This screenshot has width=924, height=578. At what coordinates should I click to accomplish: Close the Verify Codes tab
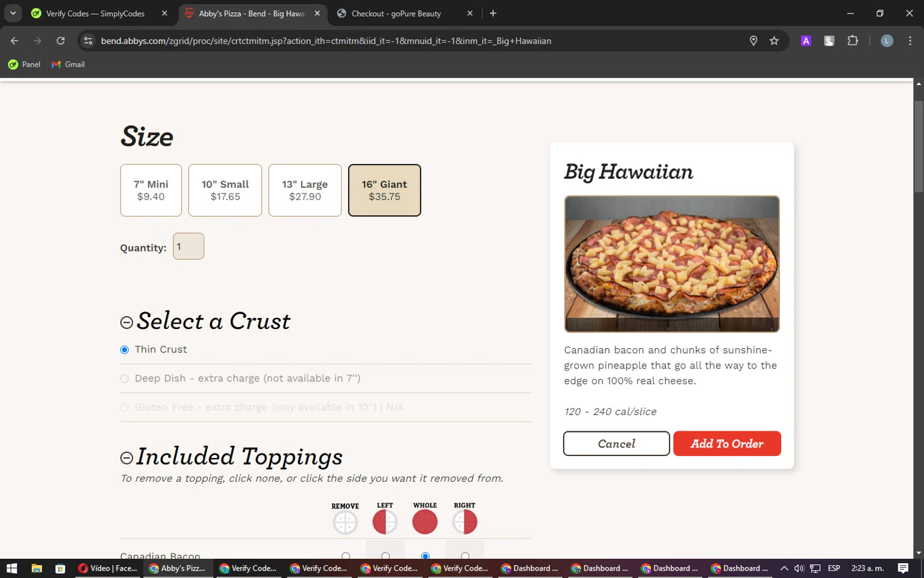tap(164, 13)
